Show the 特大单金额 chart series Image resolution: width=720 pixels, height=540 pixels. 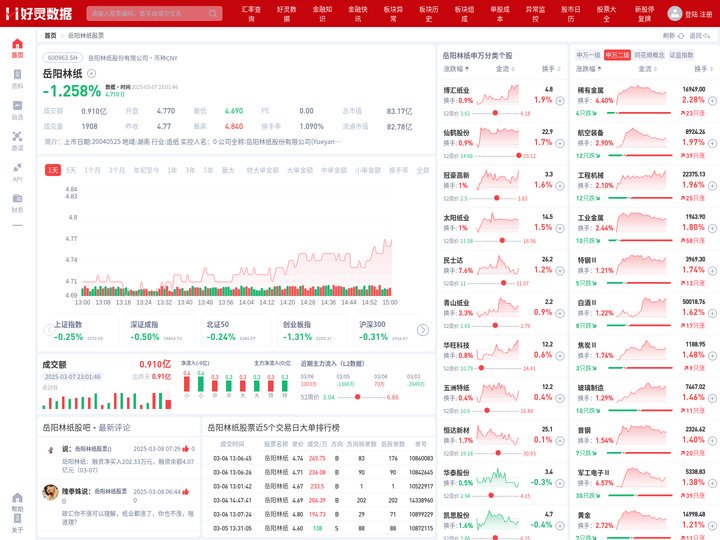262,170
